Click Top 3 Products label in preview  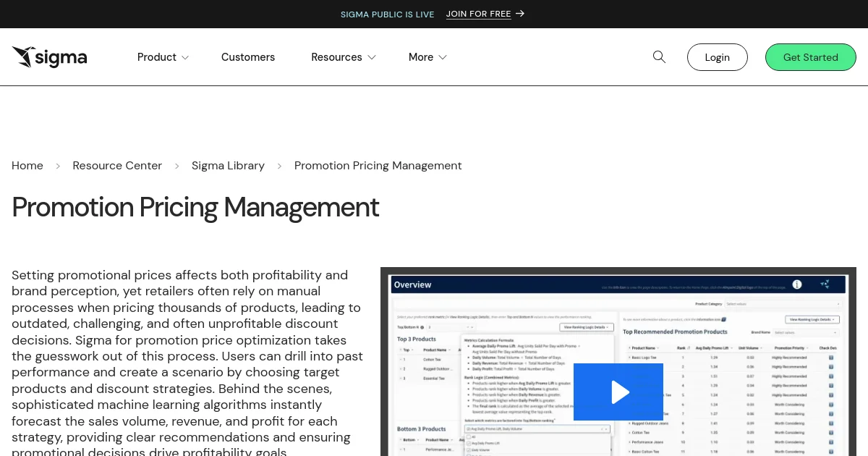417,339
